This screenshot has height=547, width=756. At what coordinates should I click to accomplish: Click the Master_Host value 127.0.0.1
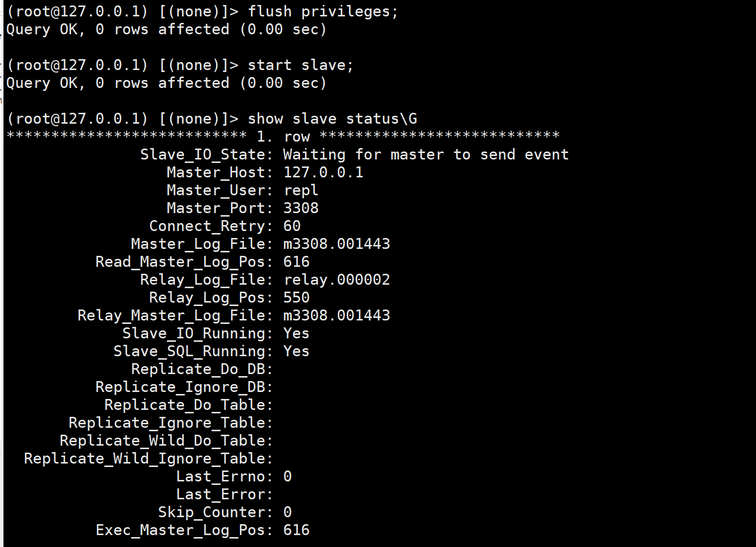click(323, 172)
